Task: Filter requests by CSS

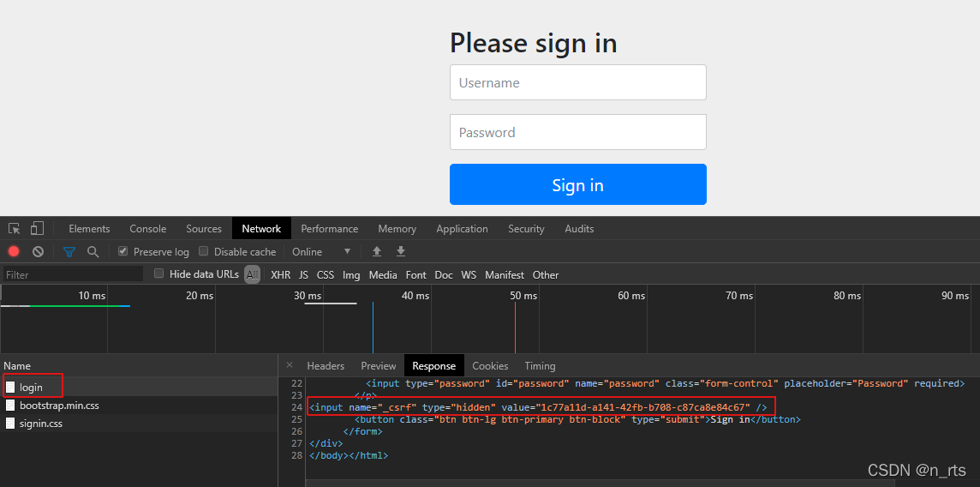Action: [x=325, y=275]
